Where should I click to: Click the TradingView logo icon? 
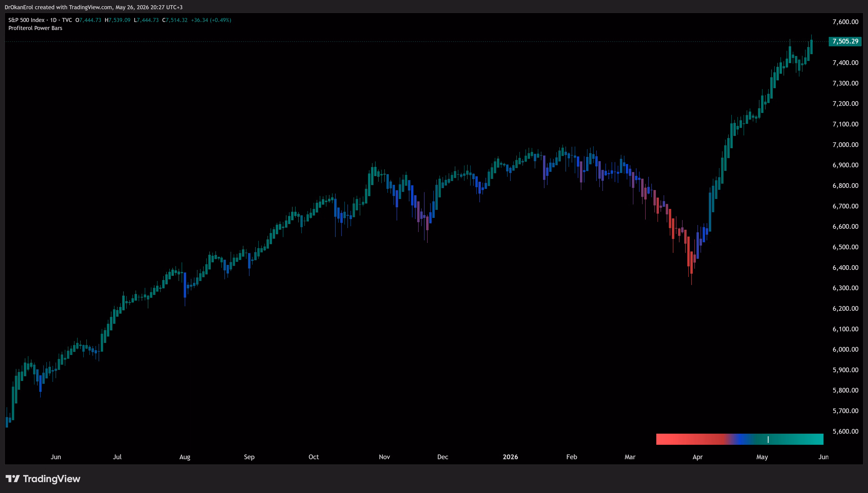coord(13,479)
